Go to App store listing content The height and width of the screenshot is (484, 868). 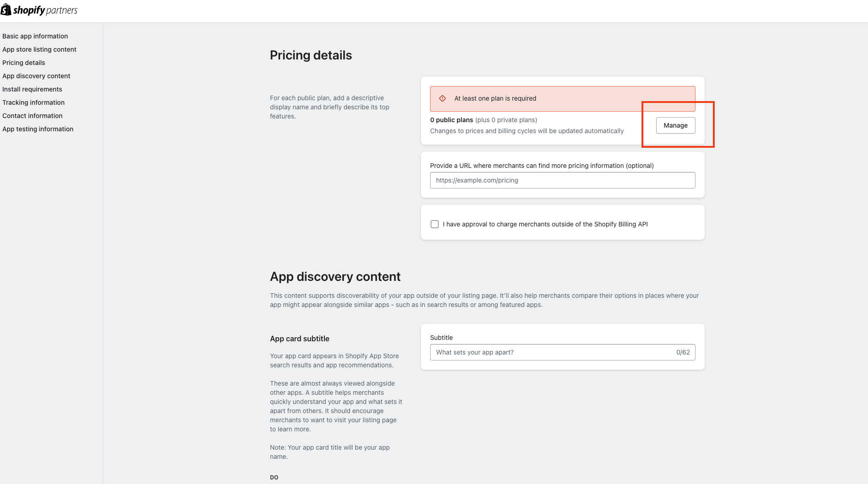39,49
